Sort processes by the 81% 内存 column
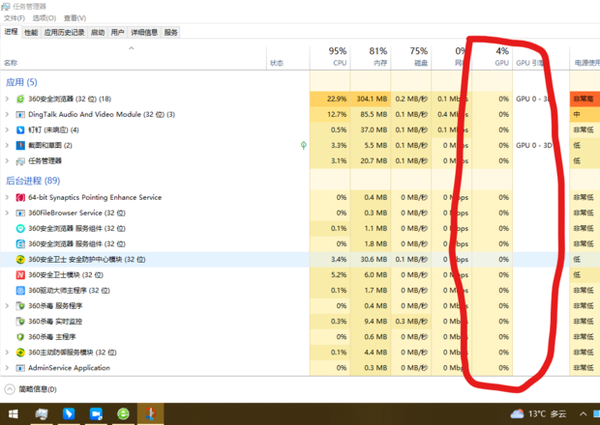600x425 pixels. pyautogui.click(x=370, y=57)
